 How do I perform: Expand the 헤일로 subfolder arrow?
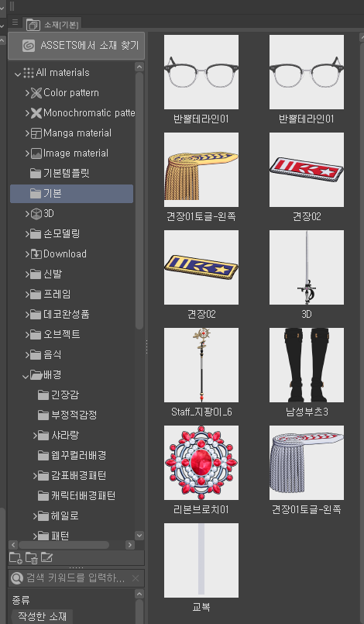click(x=35, y=516)
